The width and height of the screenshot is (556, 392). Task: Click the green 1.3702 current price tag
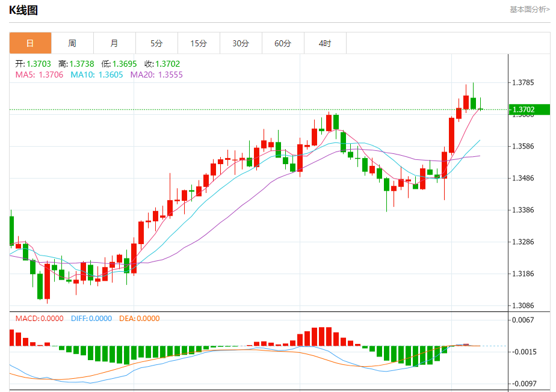tap(530, 109)
